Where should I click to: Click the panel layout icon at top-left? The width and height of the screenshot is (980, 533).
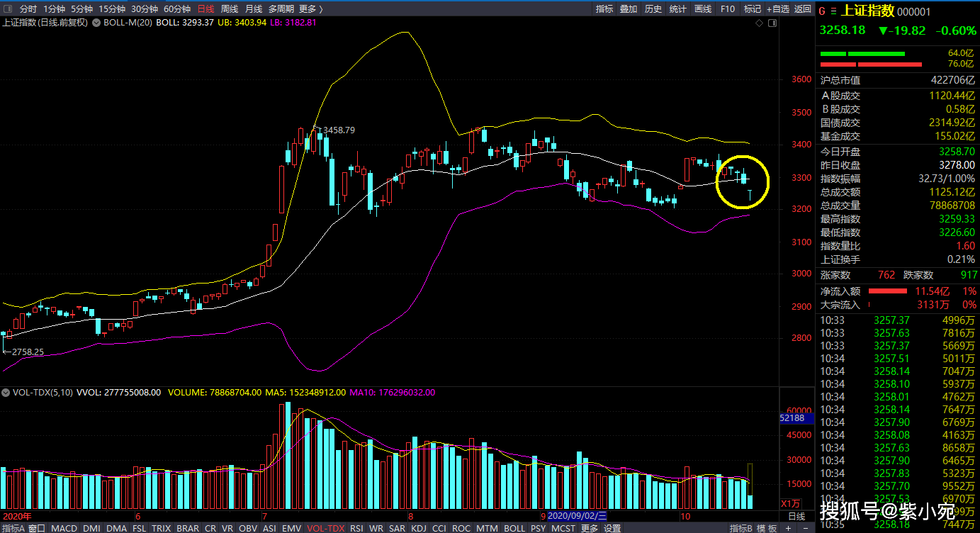coord(8,9)
